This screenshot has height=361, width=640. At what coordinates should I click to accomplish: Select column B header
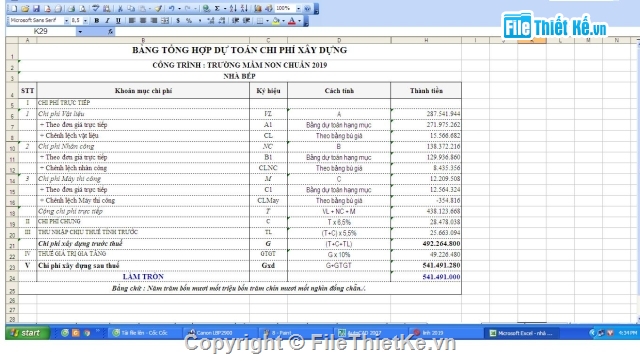coord(143,40)
